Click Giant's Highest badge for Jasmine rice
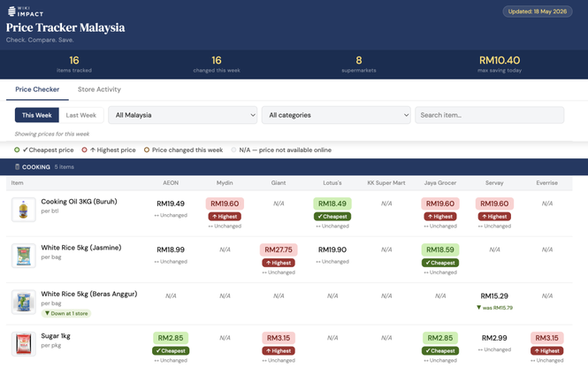Viewport: 588px width, 368px height. (x=279, y=263)
